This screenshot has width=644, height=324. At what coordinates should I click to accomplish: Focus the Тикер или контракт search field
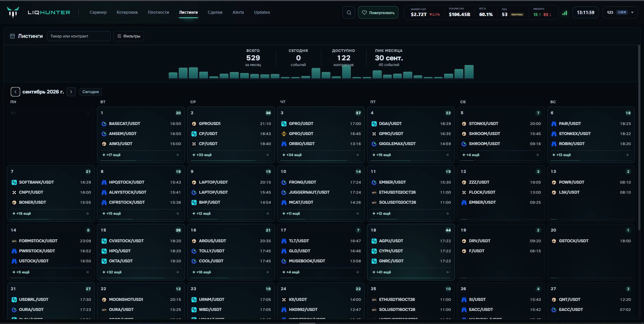click(79, 36)
